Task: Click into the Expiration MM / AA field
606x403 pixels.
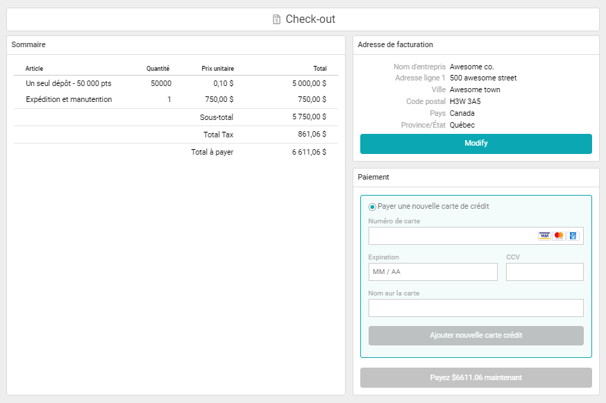Action: pos(432,272)
